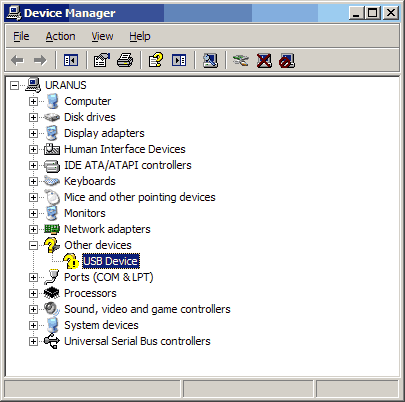The width and height of the screenshot is (405, 402).
Task: Collapse the URANUS root node
Action: (14, 86)
